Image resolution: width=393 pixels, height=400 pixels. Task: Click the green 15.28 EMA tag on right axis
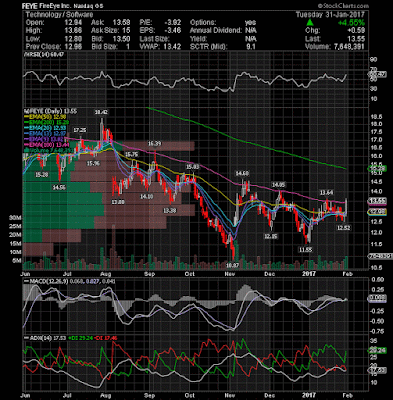click(x=377, y=169)
